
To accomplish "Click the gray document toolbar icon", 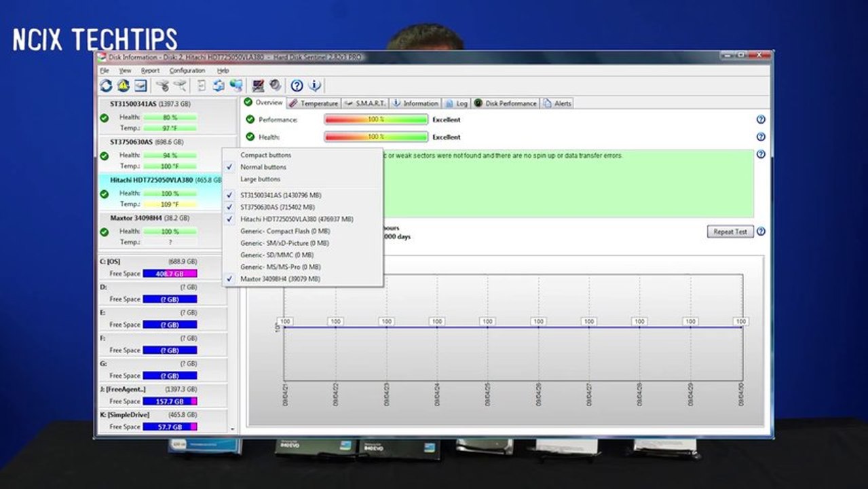I will click(x=202, y=86).
